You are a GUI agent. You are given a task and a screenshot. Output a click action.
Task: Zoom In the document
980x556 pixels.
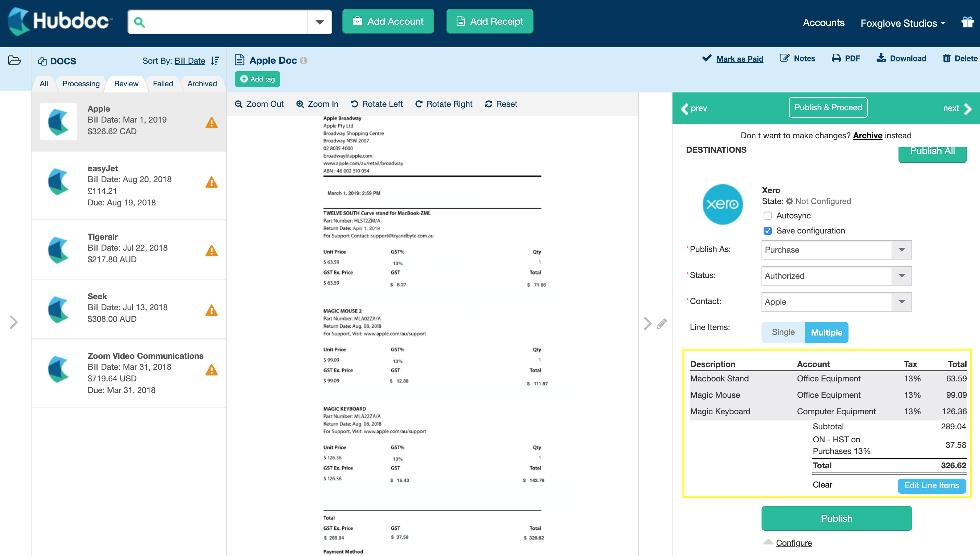point(317,104)
